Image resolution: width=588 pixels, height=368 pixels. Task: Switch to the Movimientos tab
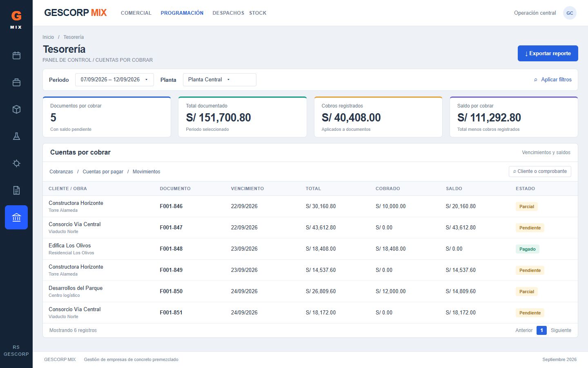[x=146, y=172]
